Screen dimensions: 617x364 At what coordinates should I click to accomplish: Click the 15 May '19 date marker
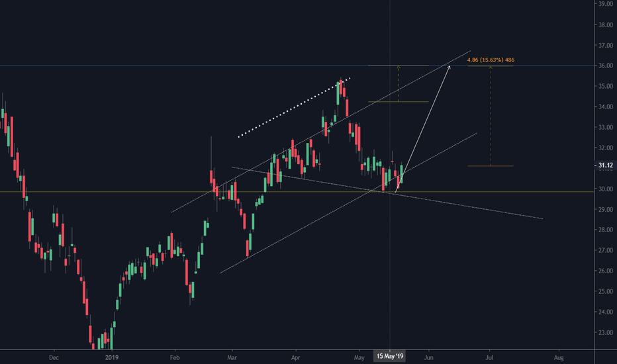coord(389,357)
